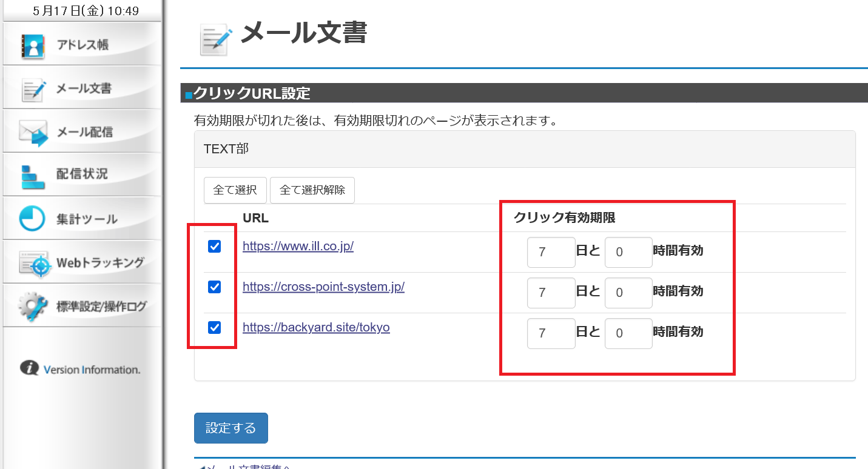Viewport: 868px width, 469px height.
Task: Click the 全て選択解除 deselect-all button
Action: 312,190
